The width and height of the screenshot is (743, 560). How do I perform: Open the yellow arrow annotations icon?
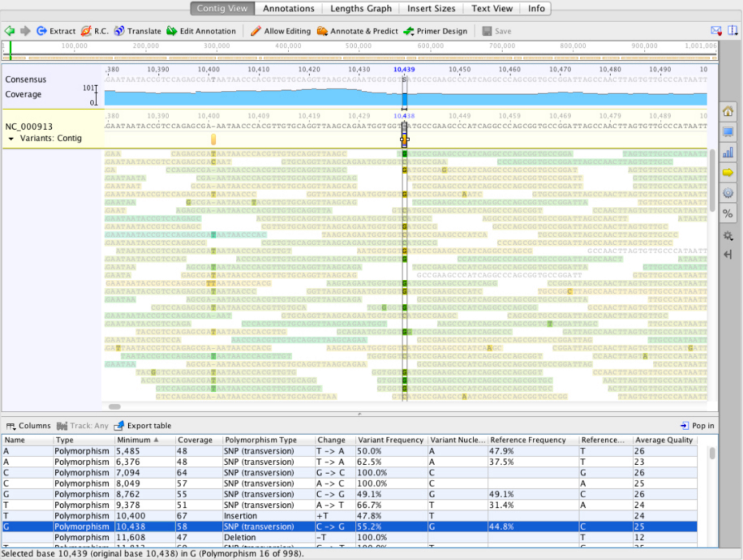tap(728, 173)
